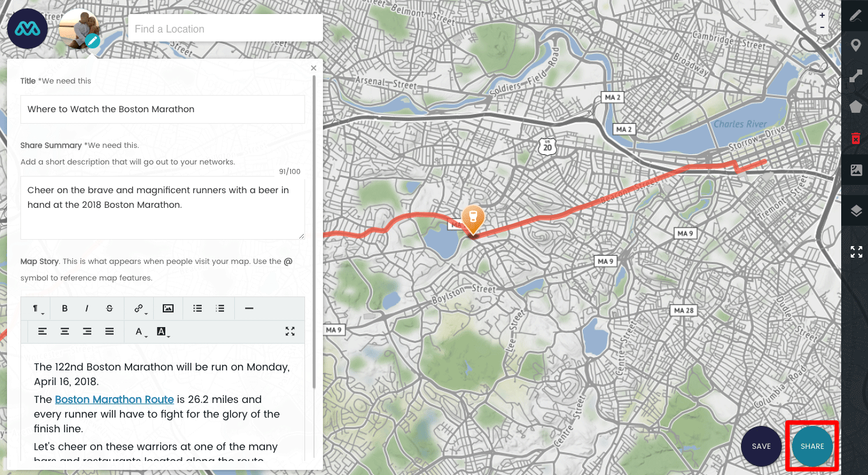Open the map layers tool

point(856,211)
